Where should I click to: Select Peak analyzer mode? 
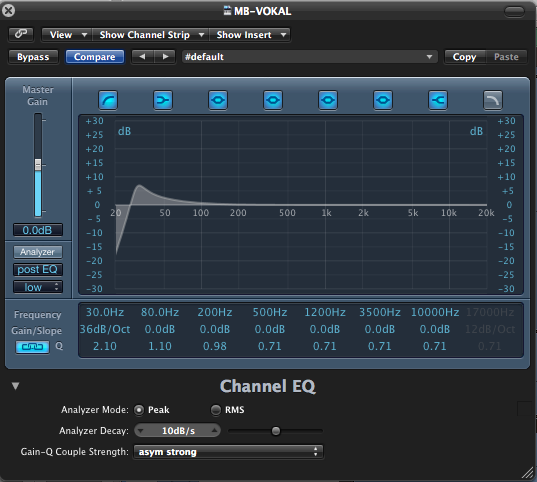[x=139, y=410]
